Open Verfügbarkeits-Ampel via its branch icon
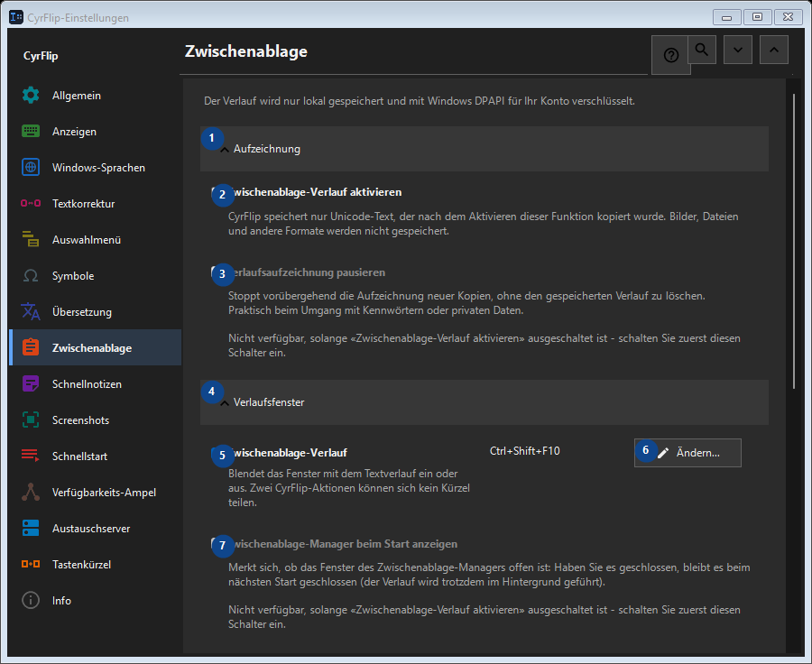 point(31,492)
